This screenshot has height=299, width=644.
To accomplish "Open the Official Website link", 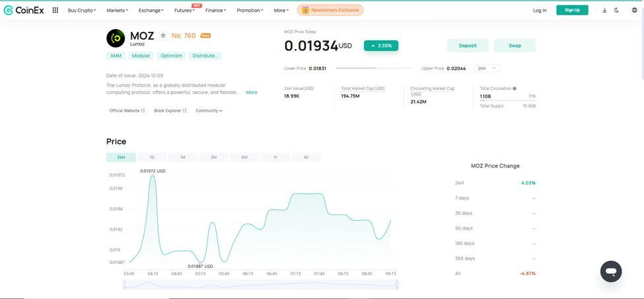I will (127, 110).
